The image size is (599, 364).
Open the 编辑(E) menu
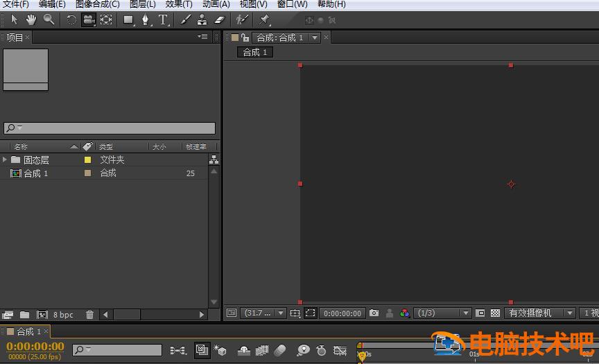(52, 4)
